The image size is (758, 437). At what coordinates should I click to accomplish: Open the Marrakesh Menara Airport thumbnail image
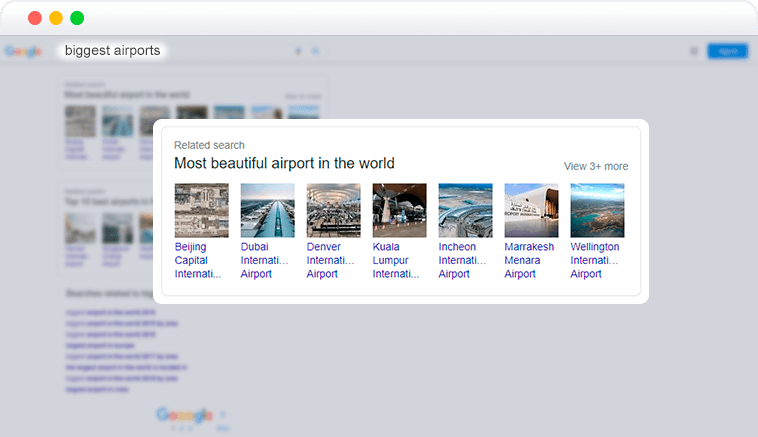click(531, 210)
